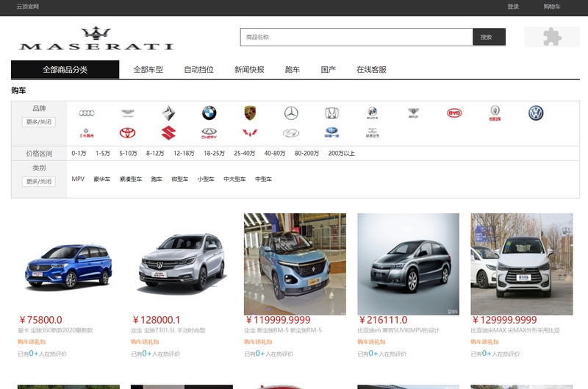Select the red Suzuki logo

pos(168,133)
